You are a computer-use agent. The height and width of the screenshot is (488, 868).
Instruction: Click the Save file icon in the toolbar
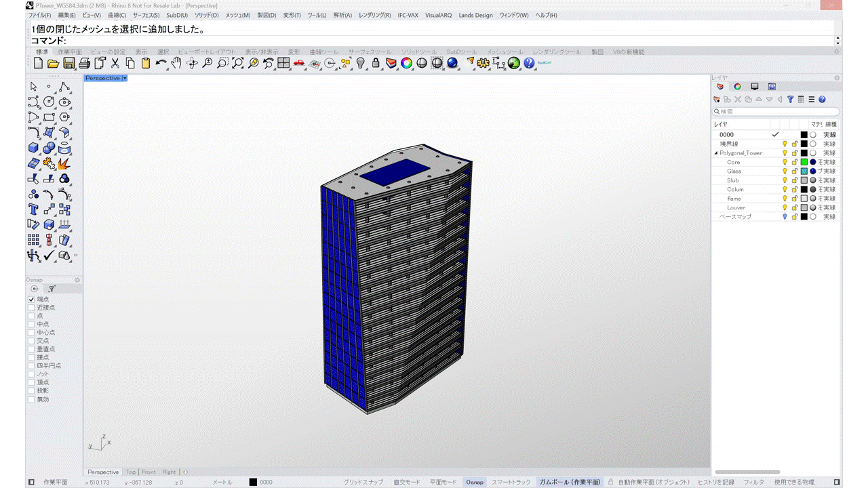click(x=68, y=63)
